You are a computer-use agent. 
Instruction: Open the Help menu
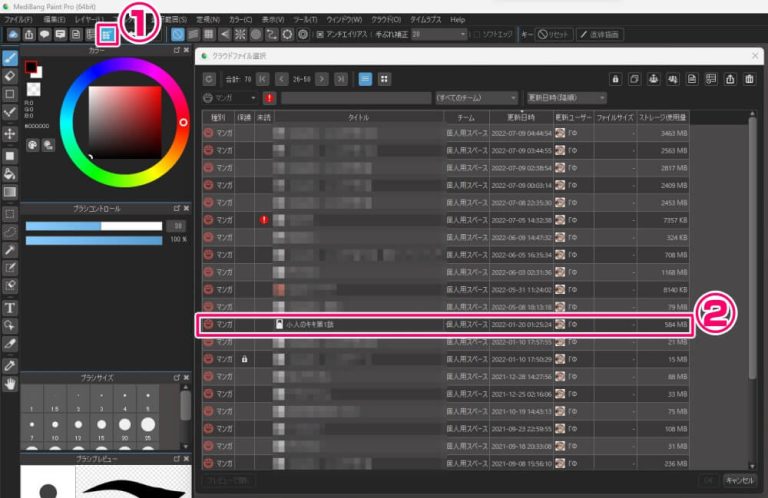point(457,19)
